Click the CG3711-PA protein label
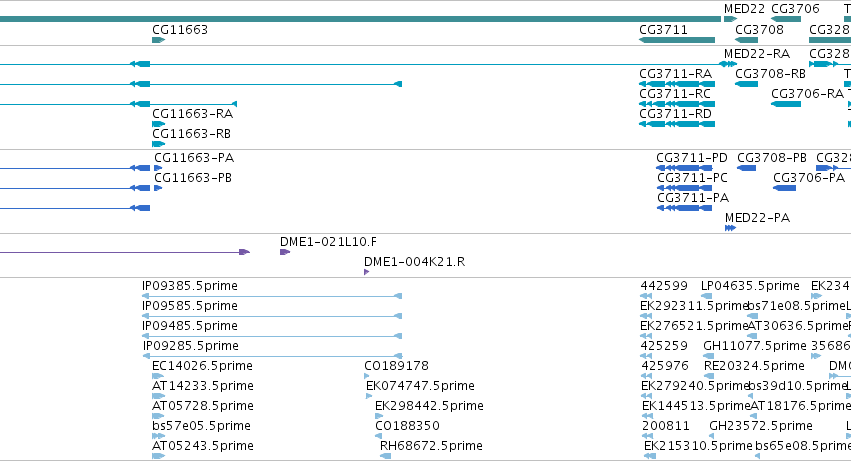The height and width of the screenshot is (461, 851). coord(693,198)
